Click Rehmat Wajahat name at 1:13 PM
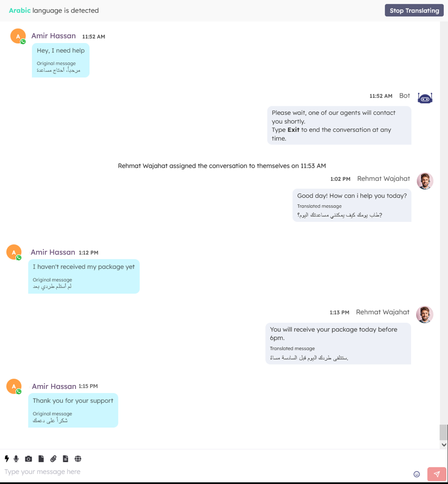This screenshot has height=484, width=448. click(x=383, y=312)
